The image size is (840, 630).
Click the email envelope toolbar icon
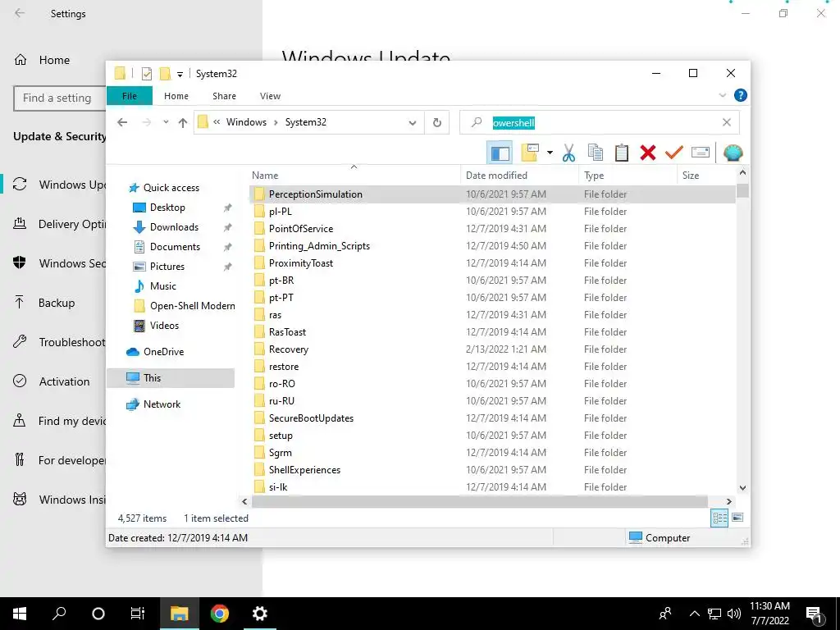point(701,153)
